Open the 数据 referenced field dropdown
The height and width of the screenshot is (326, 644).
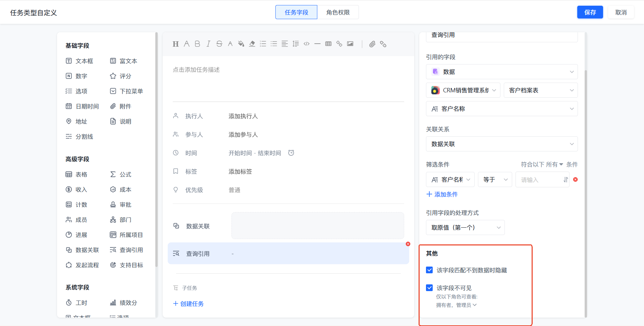click(502, 72)
